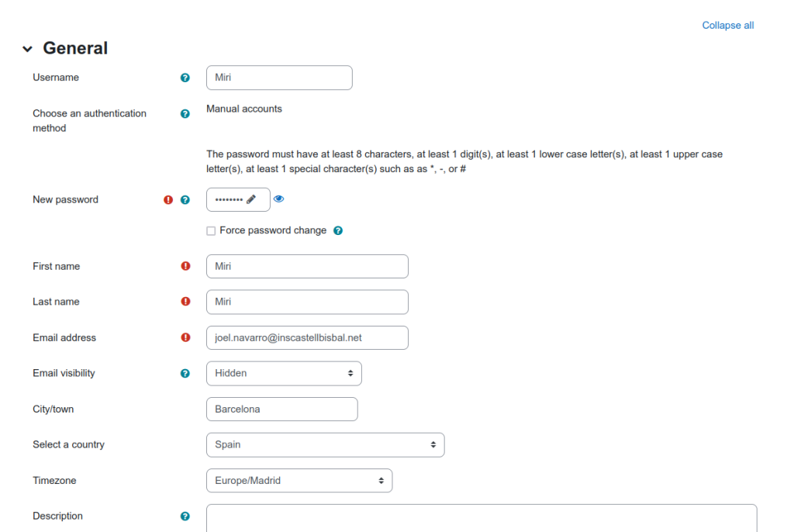Collapse the General section chevron
Screen dimensions: 794x532
[28, 49]
